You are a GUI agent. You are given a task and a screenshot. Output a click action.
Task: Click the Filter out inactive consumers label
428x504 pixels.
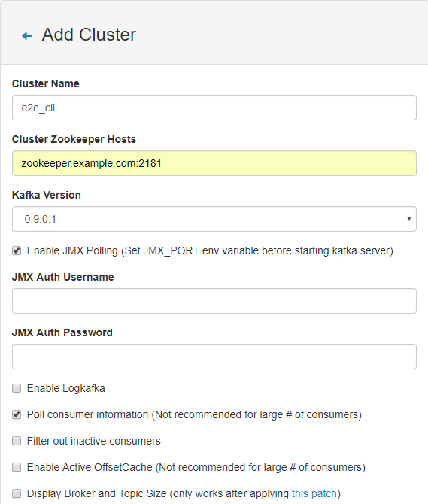click(x=94, y=441)
